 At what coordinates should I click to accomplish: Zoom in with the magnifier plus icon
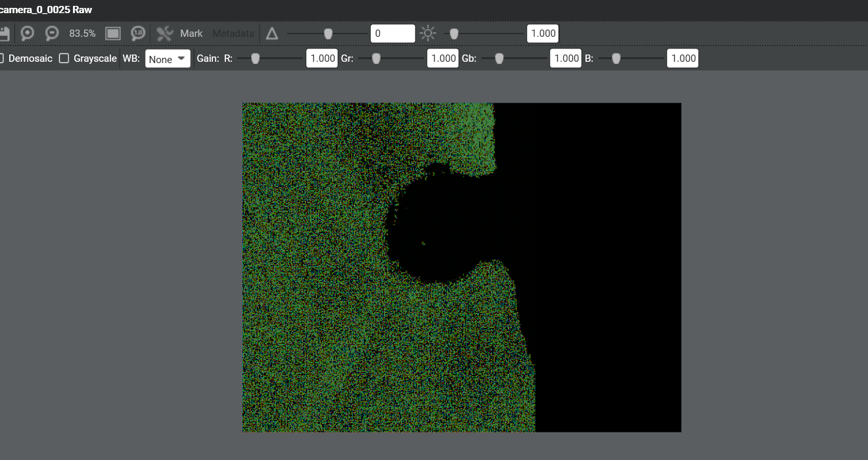coord(28,34)
